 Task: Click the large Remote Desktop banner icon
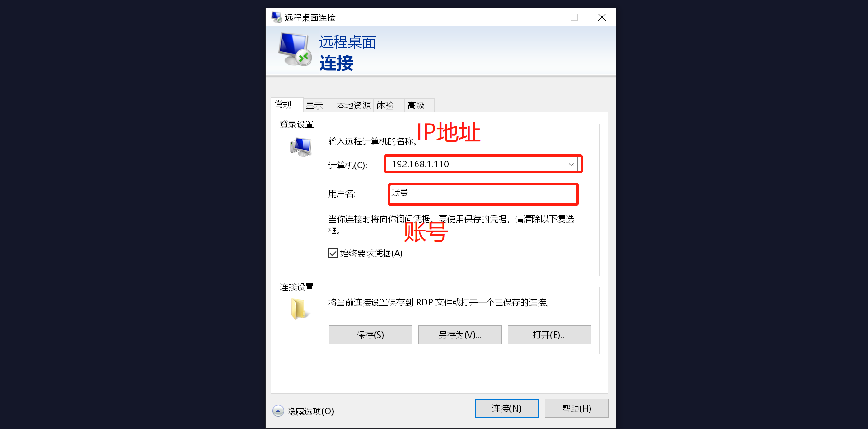click(295, 49)
